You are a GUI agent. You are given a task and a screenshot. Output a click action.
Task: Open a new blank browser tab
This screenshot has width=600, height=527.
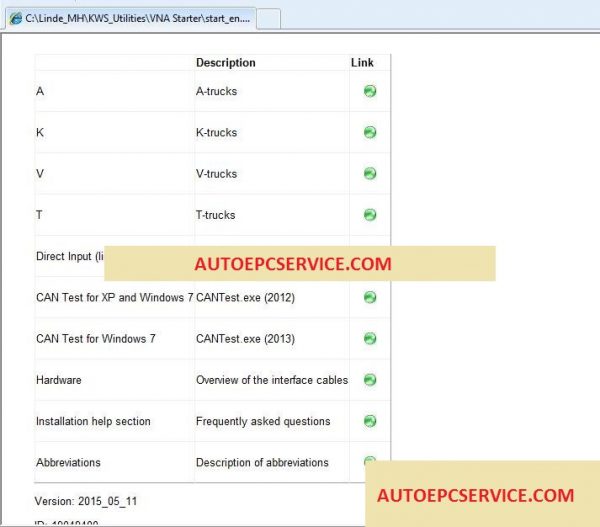click(x=268, y=19)
